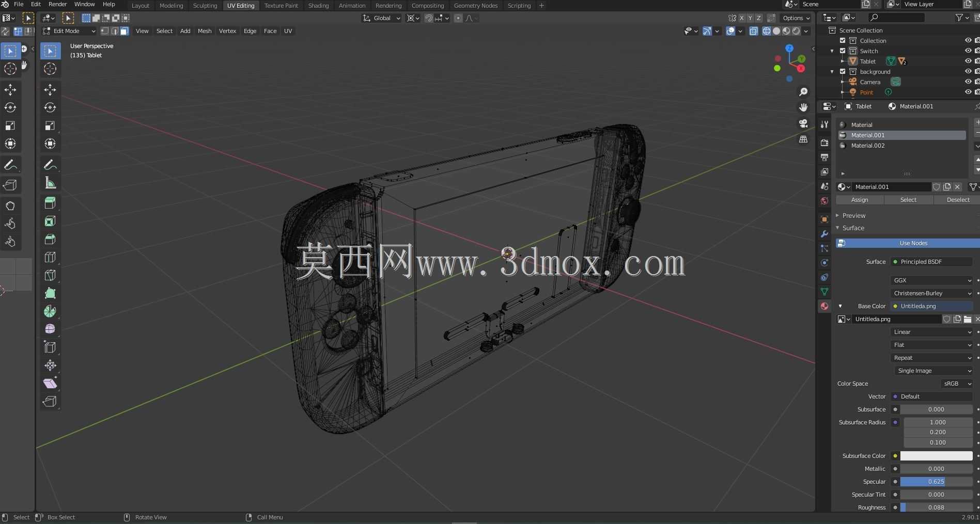This screenshot has height=524, width=980.
Task: Open the World properties tab
Action: coord(825,201)
